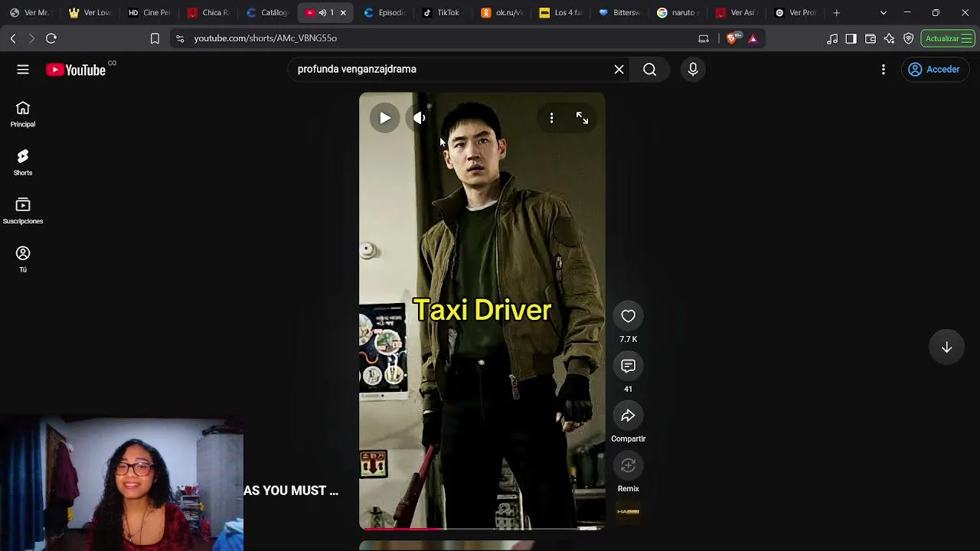980x551 pixels.
Task: Select the youtube.com/shorts URL in address bar
Action: pyautogui.click(x=265, y=38)
